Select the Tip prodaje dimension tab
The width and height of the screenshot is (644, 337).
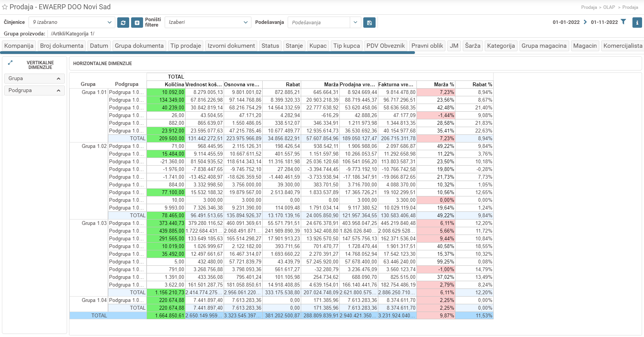(185, 46)
